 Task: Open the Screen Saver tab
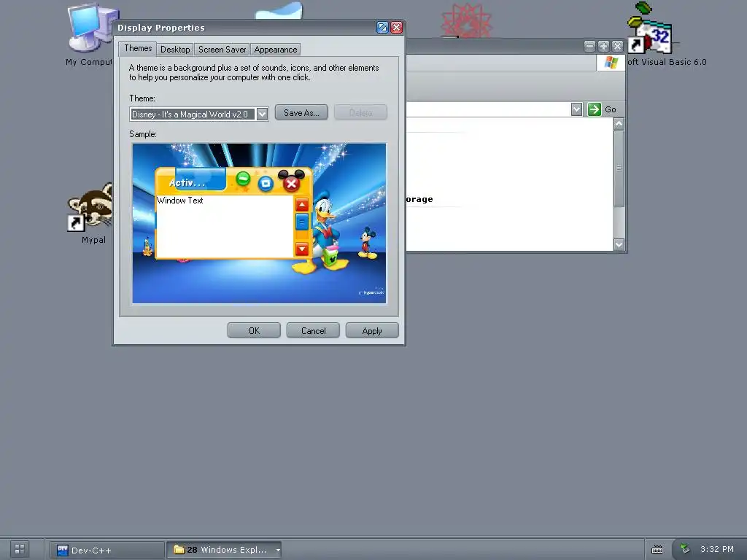pos(222,50)
